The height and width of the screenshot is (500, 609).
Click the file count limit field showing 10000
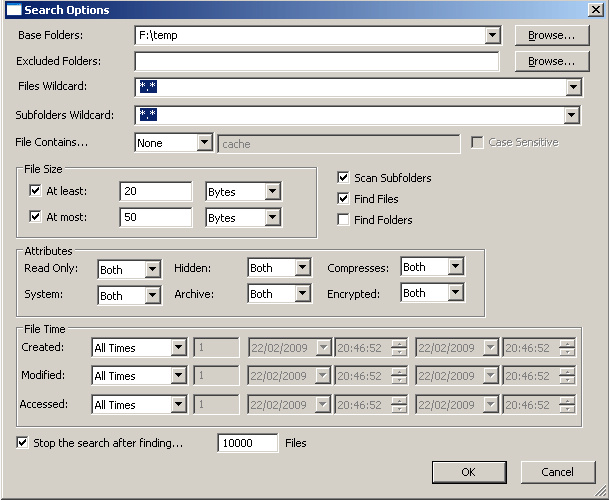247,443
